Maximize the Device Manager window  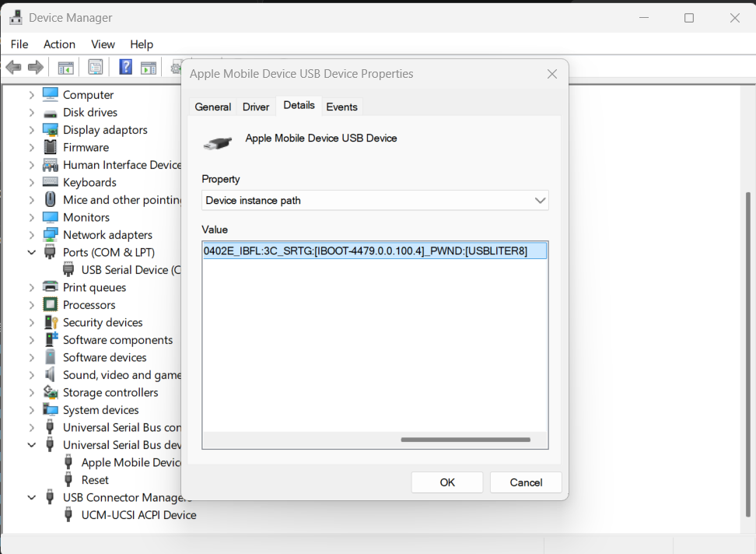[689, 18]
